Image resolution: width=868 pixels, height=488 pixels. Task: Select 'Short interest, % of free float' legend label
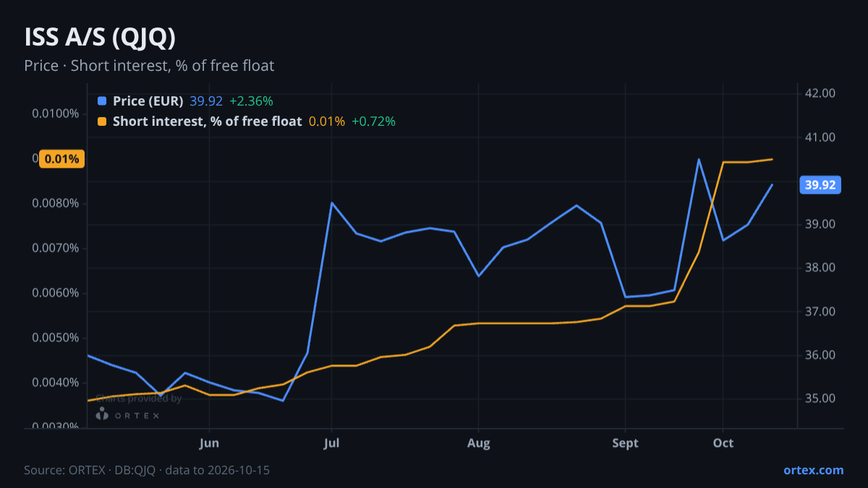pyautogui.click(x=207, y=121)
